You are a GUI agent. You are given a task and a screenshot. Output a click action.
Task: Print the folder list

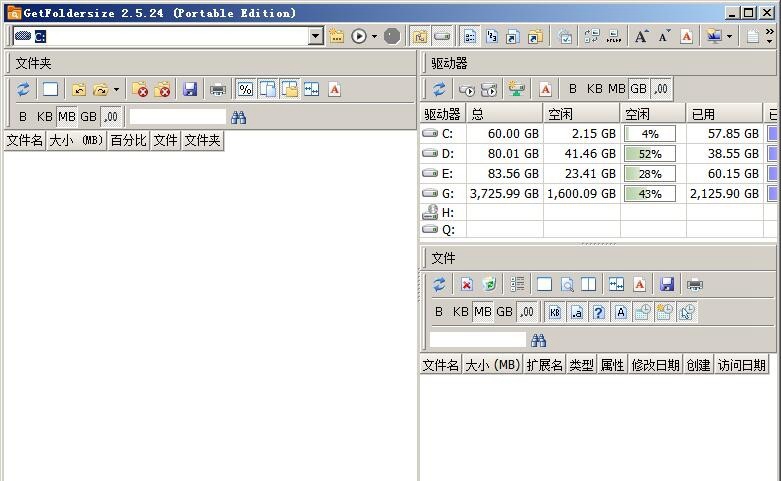(218, 90)
